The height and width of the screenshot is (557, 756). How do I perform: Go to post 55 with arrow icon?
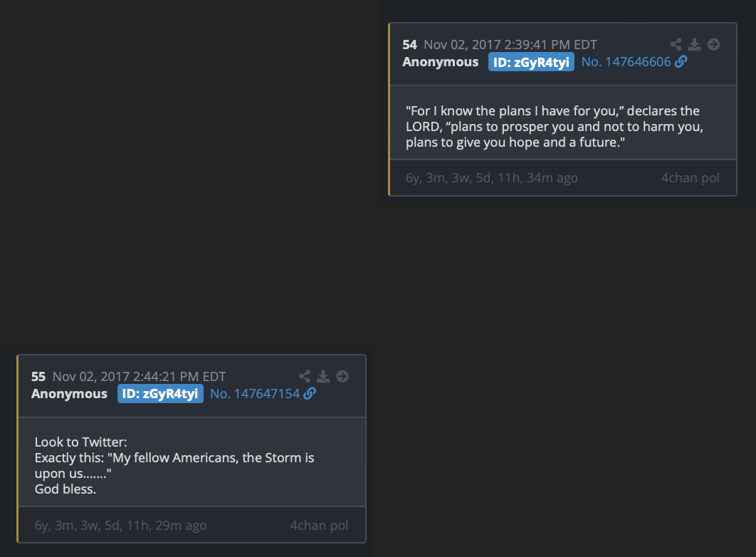pos(342,377)
